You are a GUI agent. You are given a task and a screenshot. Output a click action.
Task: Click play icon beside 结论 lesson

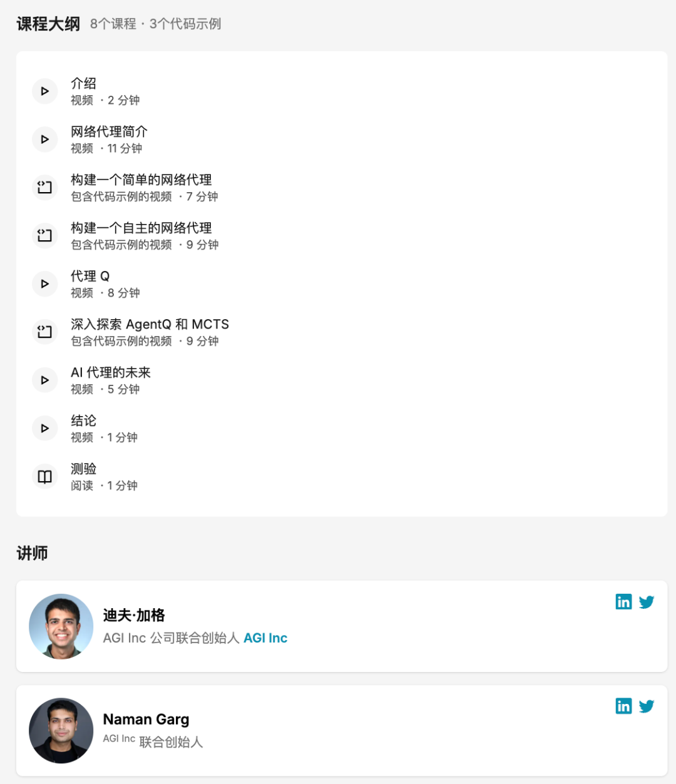point(44,429)
